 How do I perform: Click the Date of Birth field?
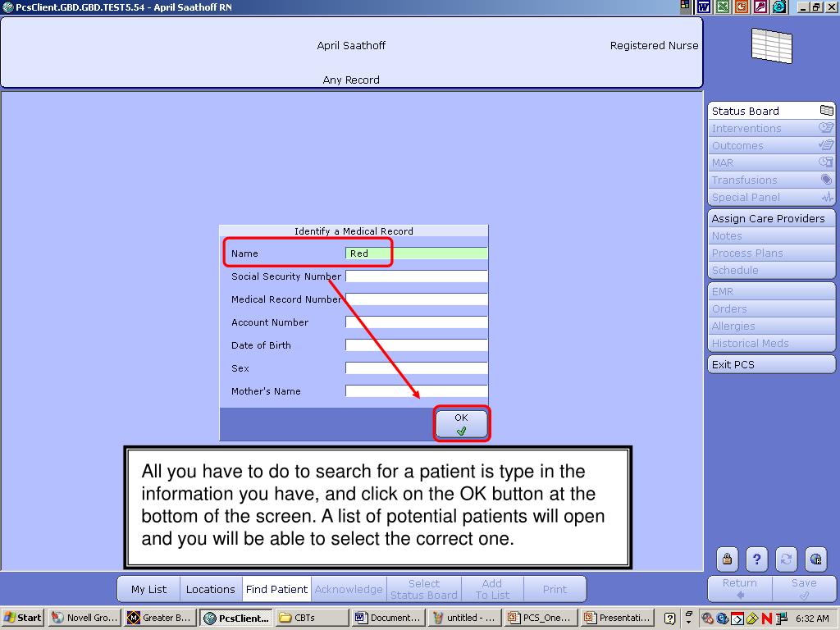(417, 345)
